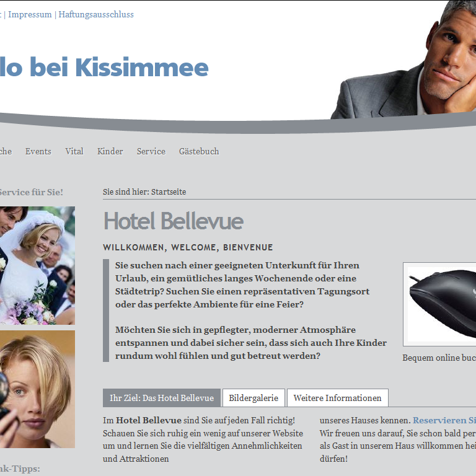The height and width of the screenshot is (476, 476).
Task: Click the computer mouse image
Action: click(x=439, y=304)
